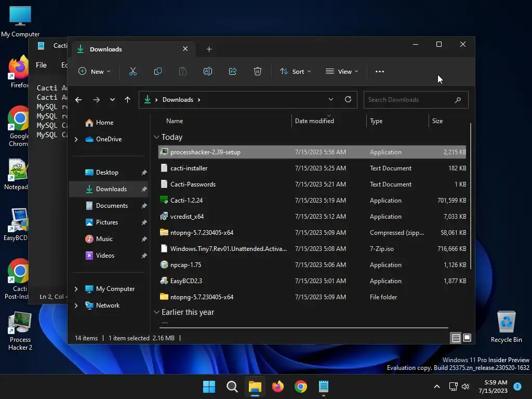Screen dimensions: 532x399
Task: Select My Computer desktop icon
Action: pyautogui.click(x=20, y=21)
